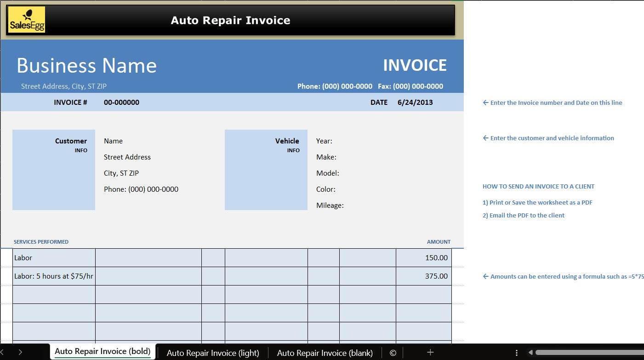Select the 375.00 amount cell

423,276
